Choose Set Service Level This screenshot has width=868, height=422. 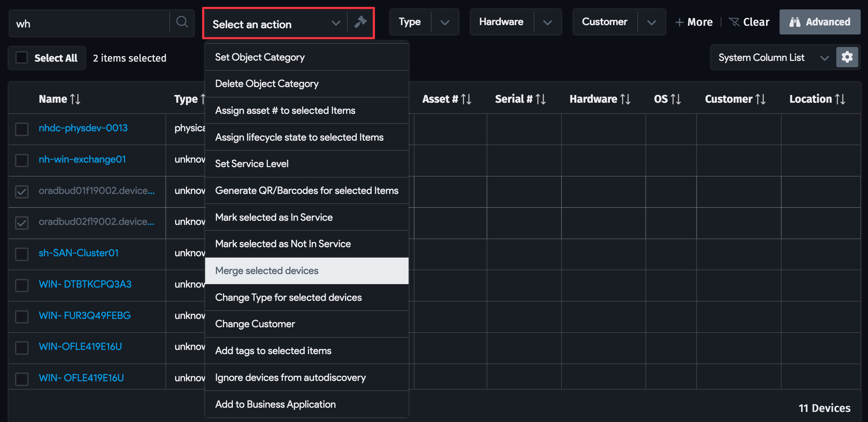pos(307,164)
